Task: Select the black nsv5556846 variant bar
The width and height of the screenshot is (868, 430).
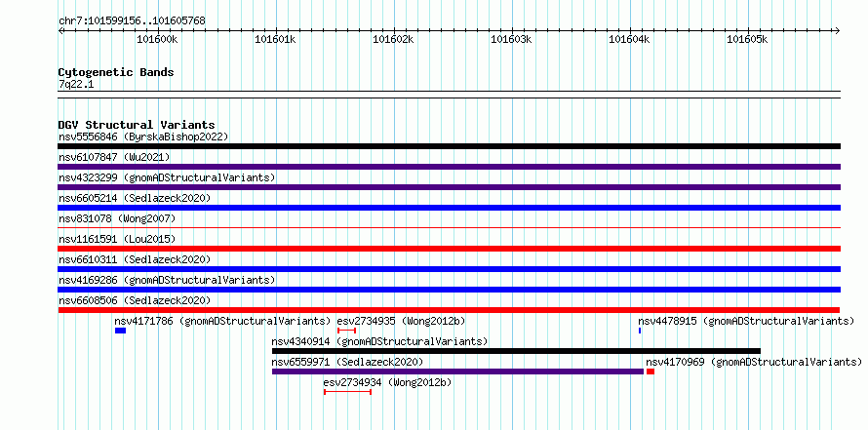Action: pos(449,146)
